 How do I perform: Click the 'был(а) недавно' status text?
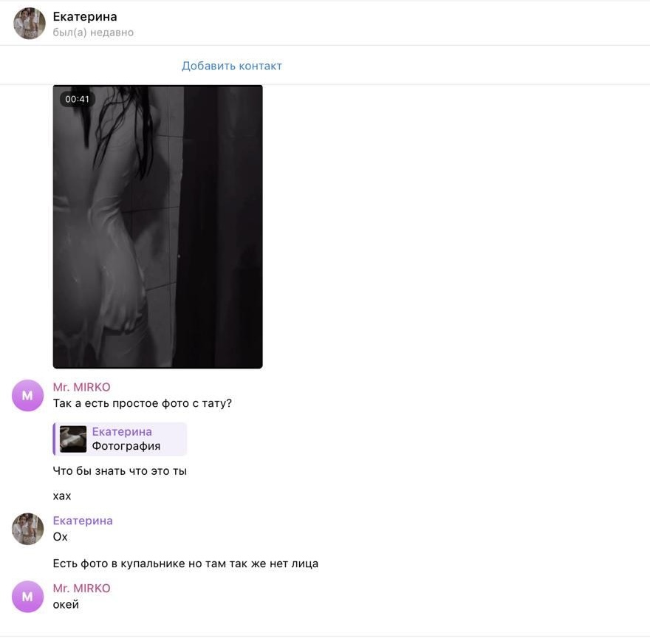[93, 32]
